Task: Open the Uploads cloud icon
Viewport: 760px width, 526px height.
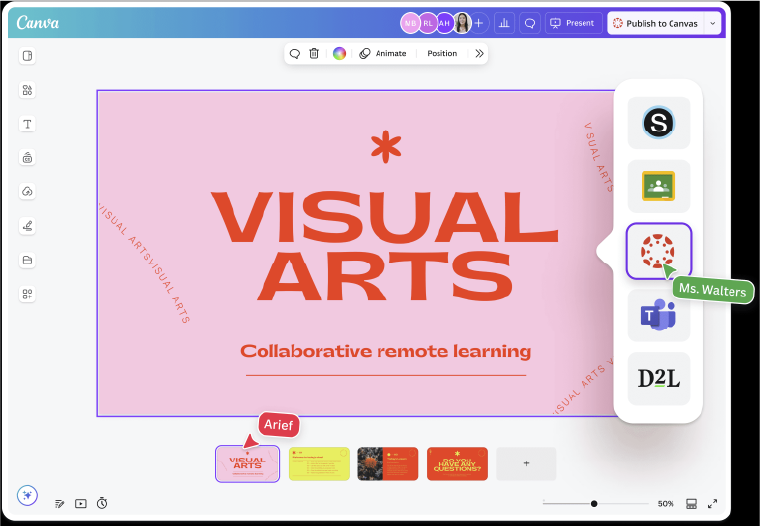Action: pos(27,191)
